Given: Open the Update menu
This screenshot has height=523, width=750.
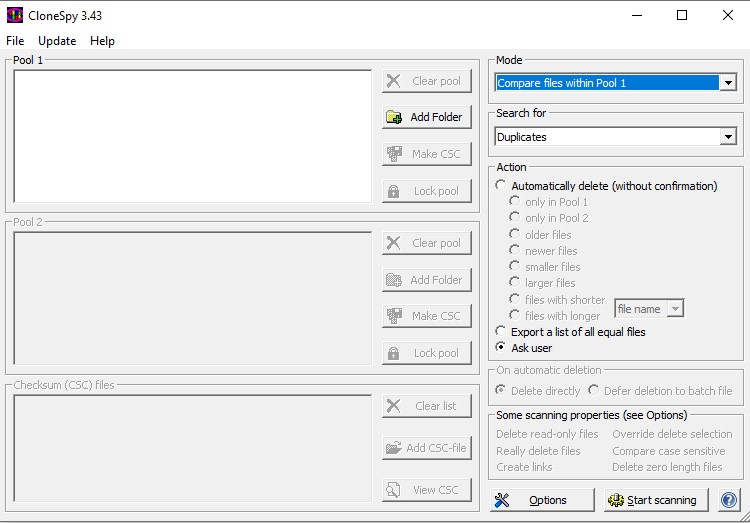Looking at the screenshot, I should click(x=57, y=41).
